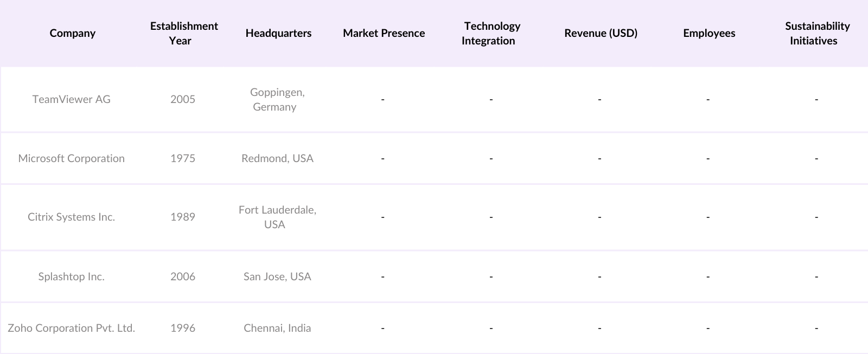The width and height of the screenshot is (868, 354).
Task: Click the Goppingen, Germany headquarters cell
Action: (x=277, y=99)
